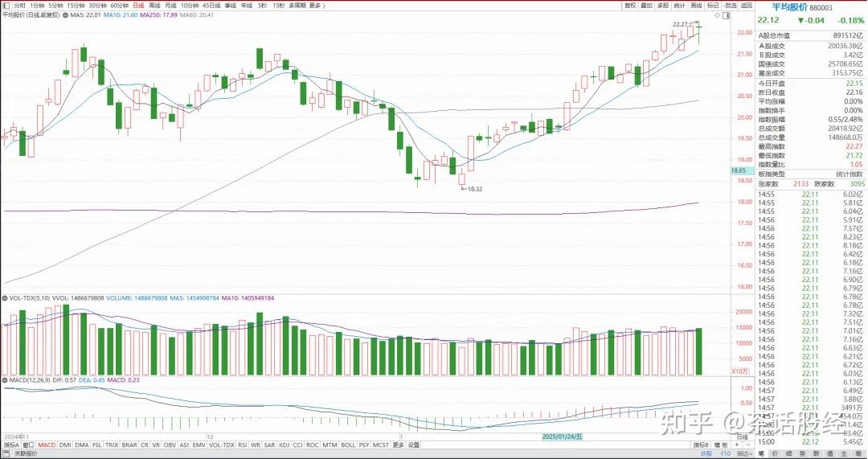This screenshot has height=459, width=868.
Task: Toggle the 复权 price adjustment option
Action: [x=630, y=6]
